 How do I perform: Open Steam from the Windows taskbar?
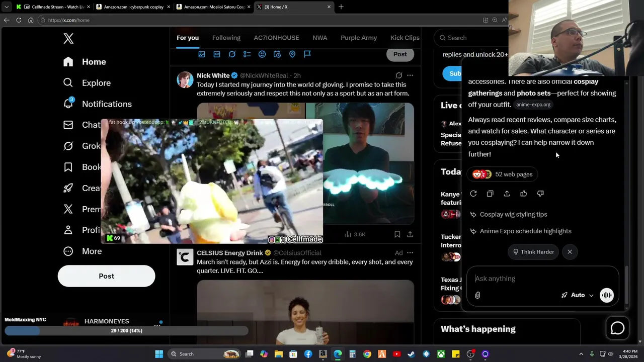[x=412, y=354]
